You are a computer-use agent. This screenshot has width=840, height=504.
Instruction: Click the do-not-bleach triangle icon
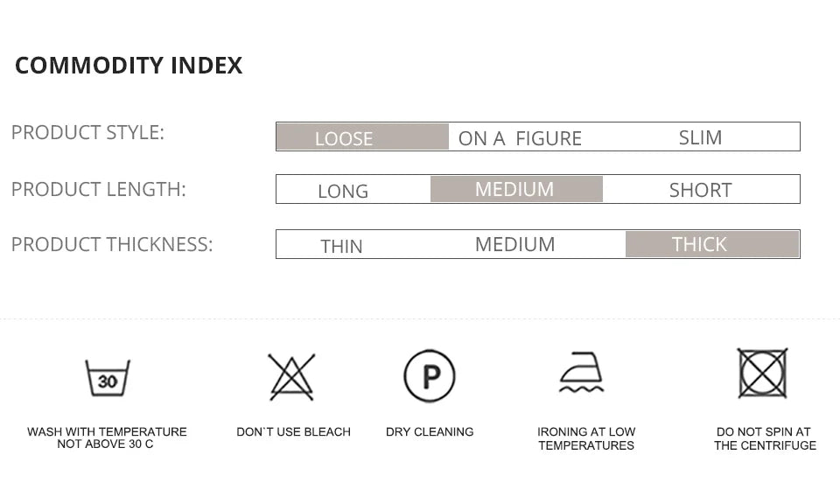[291, 376]
